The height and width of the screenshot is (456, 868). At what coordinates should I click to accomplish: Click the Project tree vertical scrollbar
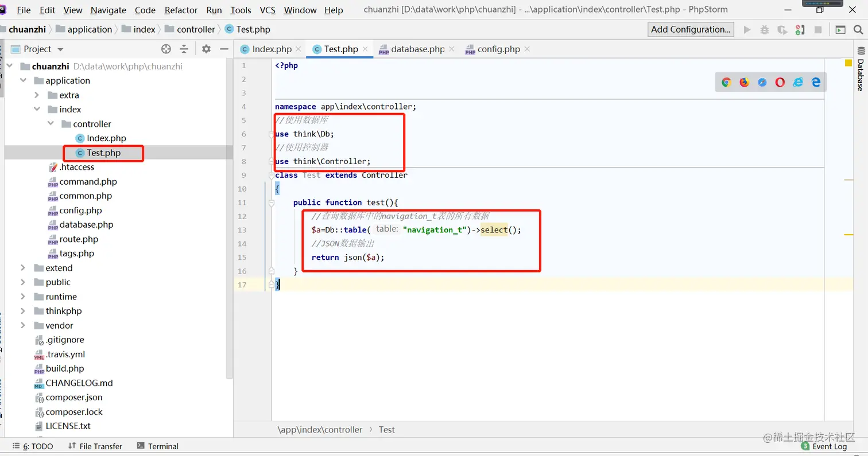coord(230,218)
